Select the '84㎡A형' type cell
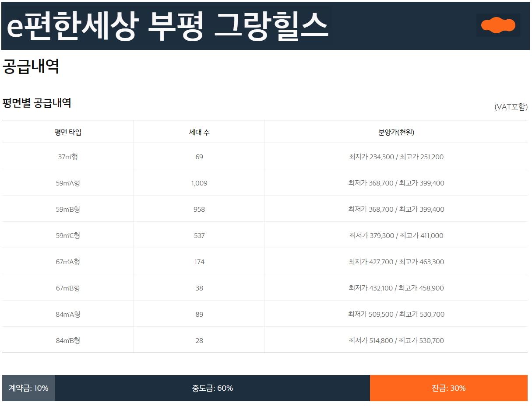The height and width of the screenshot is (406, 532). click(68, 314)
